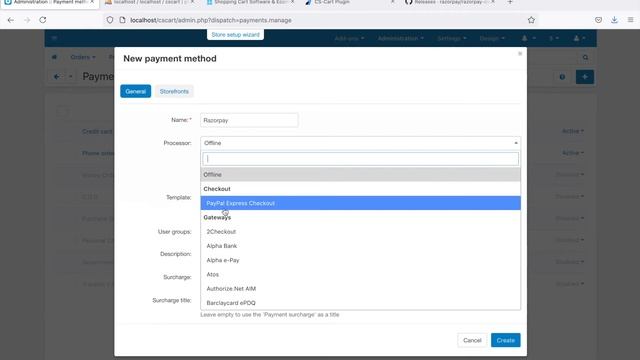Select Authorize.Net AIM gateway option
Viewport: 640px width, 360px height.
click(x=360, y=289)
